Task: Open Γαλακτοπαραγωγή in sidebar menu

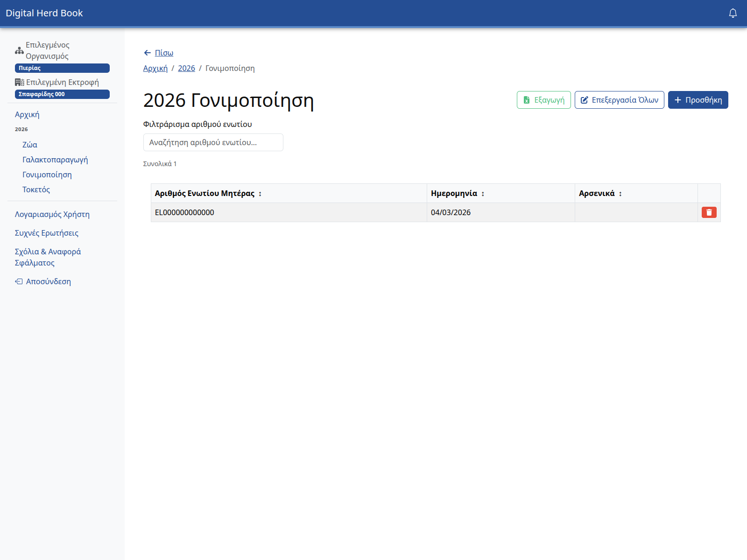Action: click(55, 160)
